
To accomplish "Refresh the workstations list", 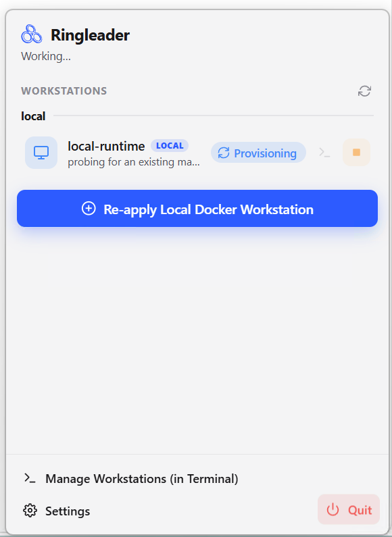I will pos(364,91).
